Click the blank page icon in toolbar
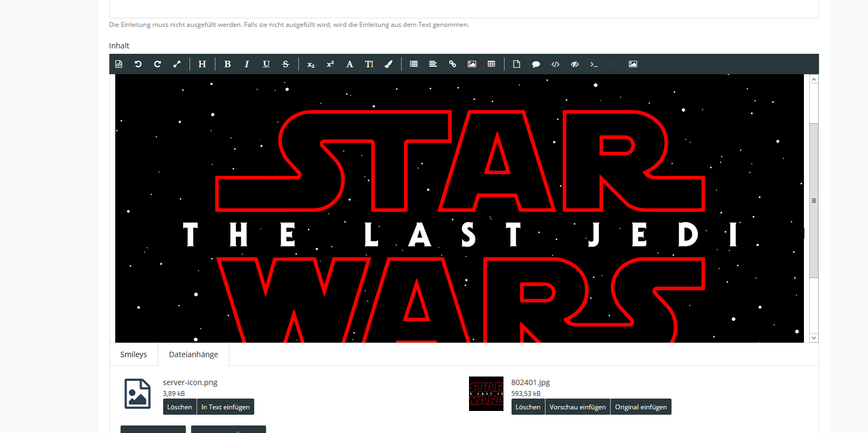The width and height of the screenshot is (868, 433). point(516,64)
